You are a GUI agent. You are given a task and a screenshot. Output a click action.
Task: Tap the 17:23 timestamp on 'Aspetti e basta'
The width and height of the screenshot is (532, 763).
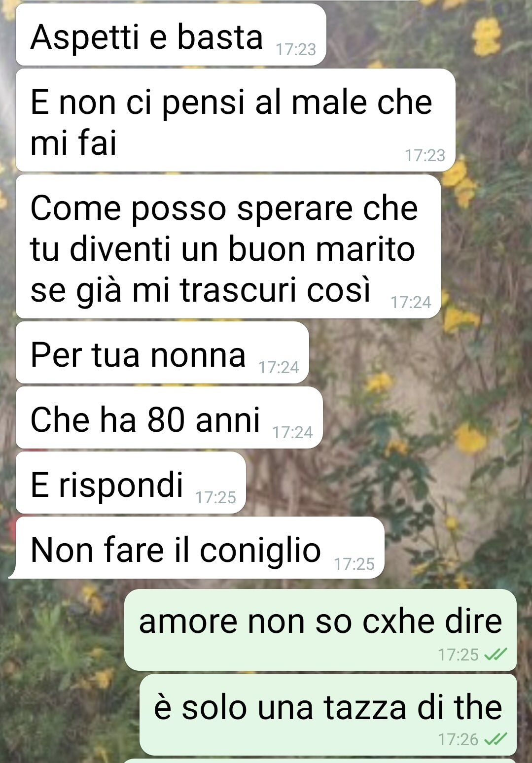pos(296,49)
